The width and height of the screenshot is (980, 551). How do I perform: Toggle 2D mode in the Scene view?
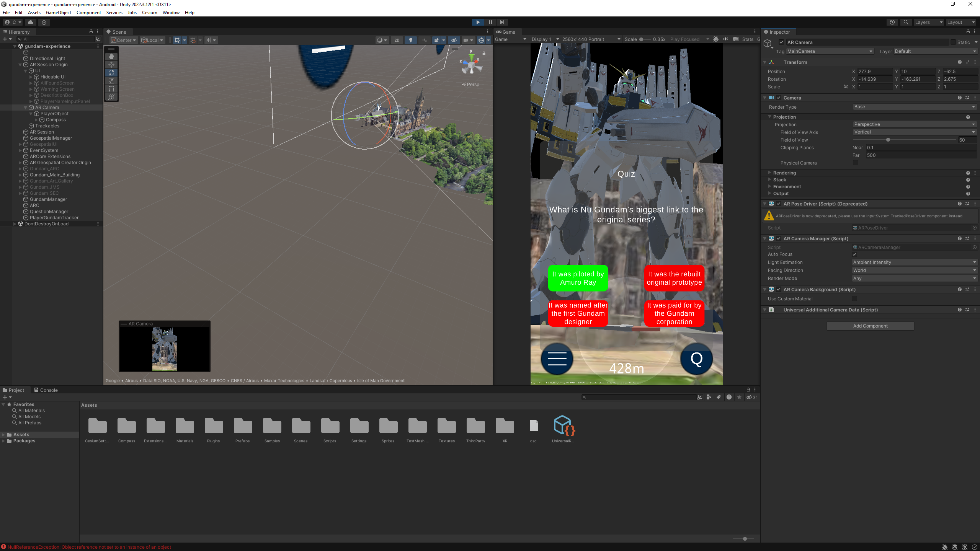pos(397,40)
